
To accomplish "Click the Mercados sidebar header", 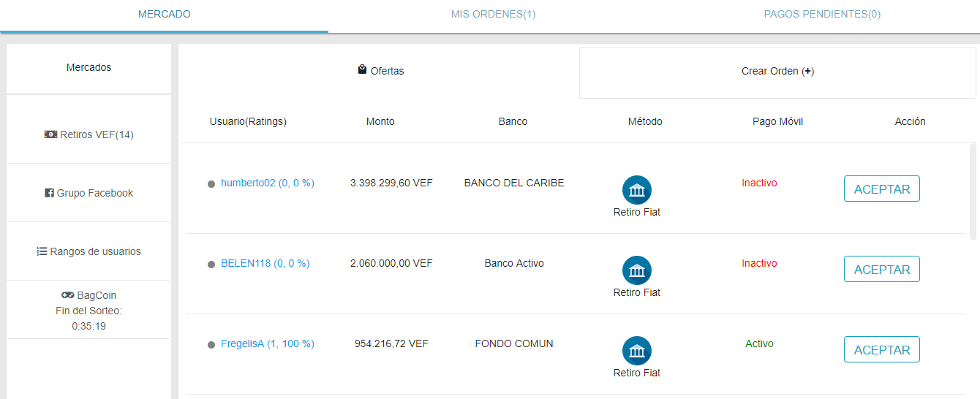I will (89, 67).
